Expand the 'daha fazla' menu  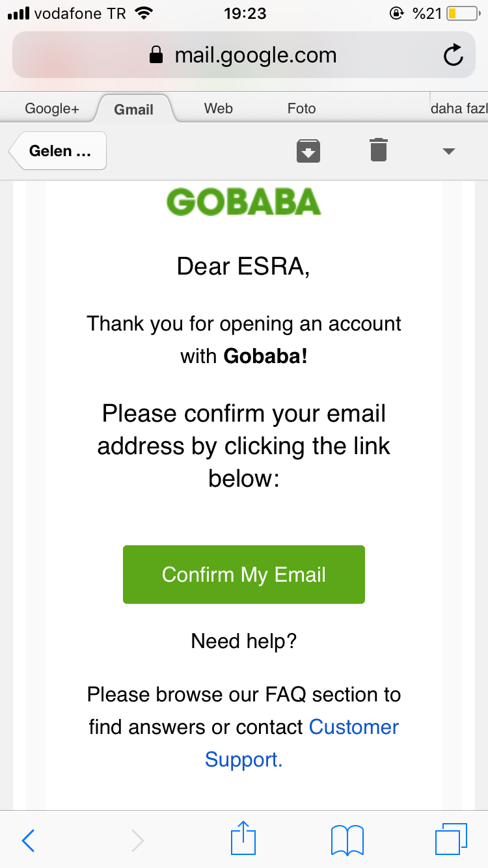coord(459,109)
